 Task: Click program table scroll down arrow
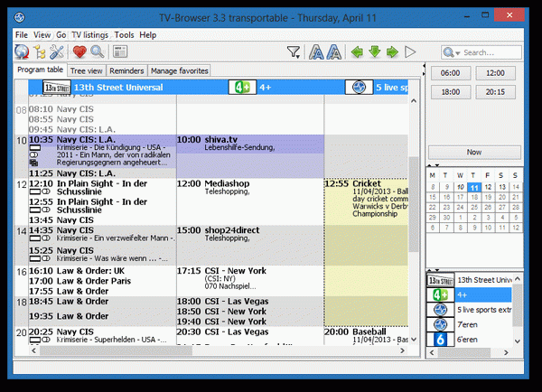coord(414,340)
